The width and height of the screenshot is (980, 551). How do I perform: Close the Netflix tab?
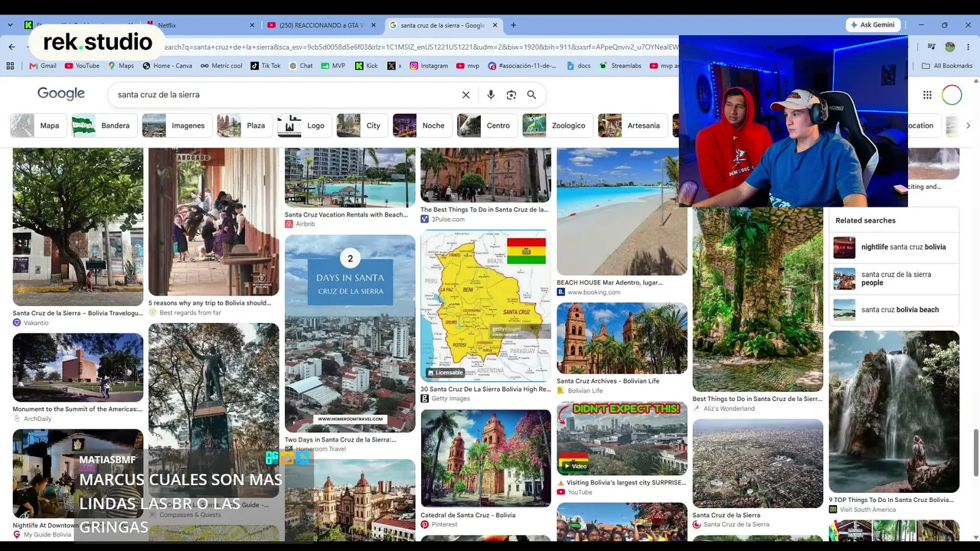click(x=253, y=25)
